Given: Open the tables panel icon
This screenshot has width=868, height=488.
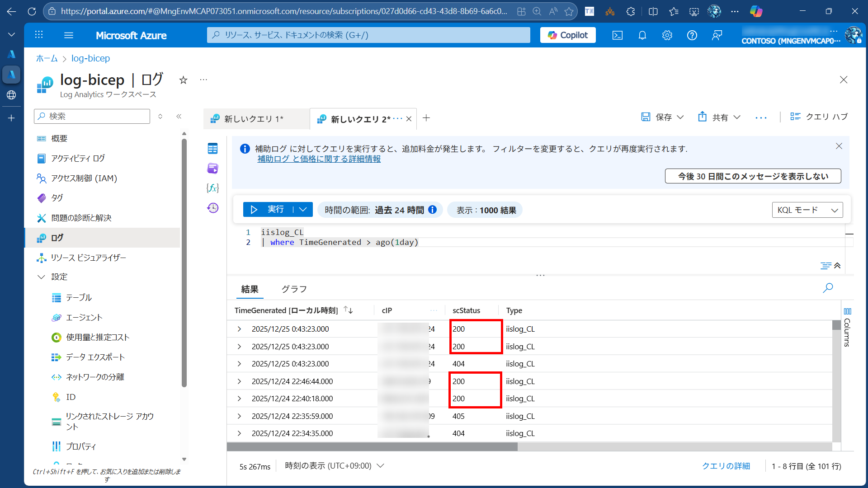Looking at the screenshot, I should pos(212,148).
